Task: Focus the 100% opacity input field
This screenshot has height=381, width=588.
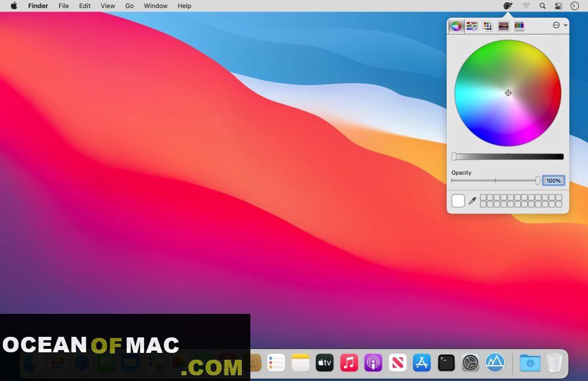Action: point(554,181)
